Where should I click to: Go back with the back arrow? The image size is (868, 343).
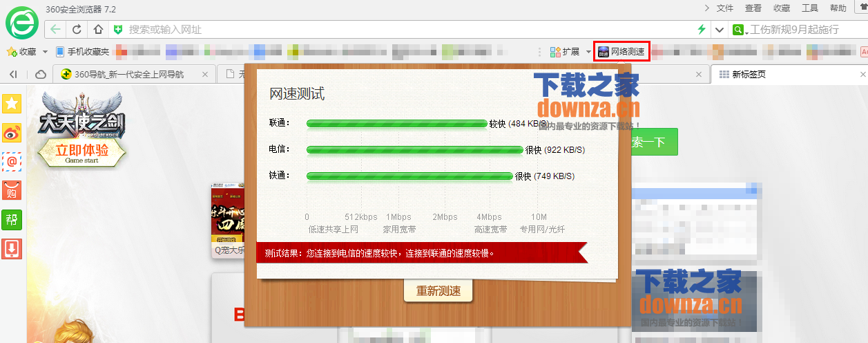point(55,30)
